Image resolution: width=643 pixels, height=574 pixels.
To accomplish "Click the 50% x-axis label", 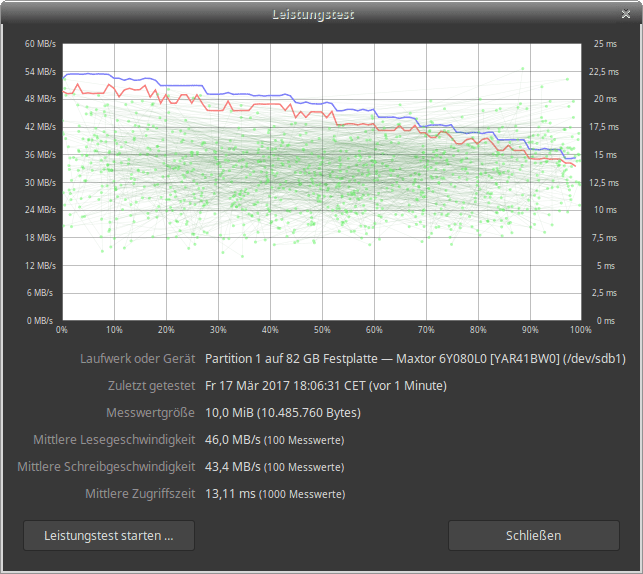I will [x=322, y=330].
